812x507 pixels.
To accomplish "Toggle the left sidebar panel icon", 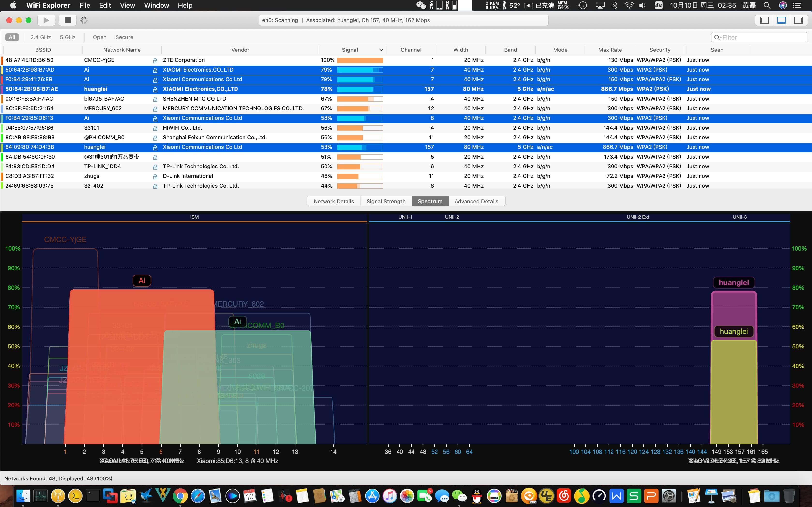I will pyautogui.click(x=764, y=20).
